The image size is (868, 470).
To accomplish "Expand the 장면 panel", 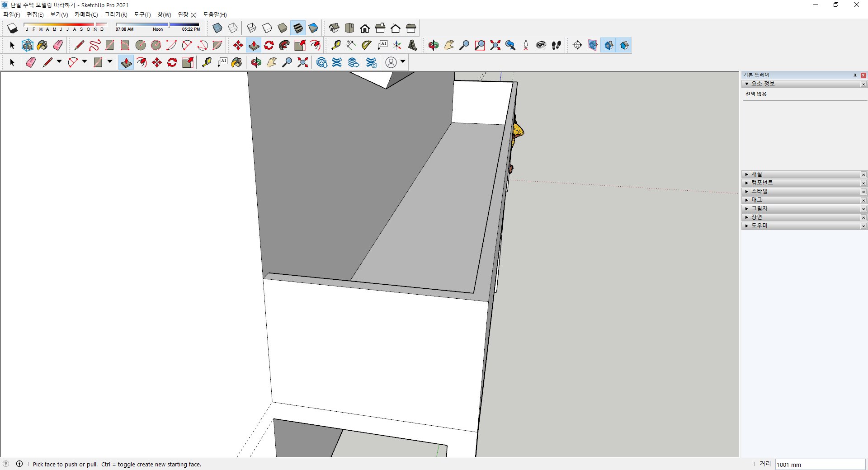I will click(x=747, y=217).
